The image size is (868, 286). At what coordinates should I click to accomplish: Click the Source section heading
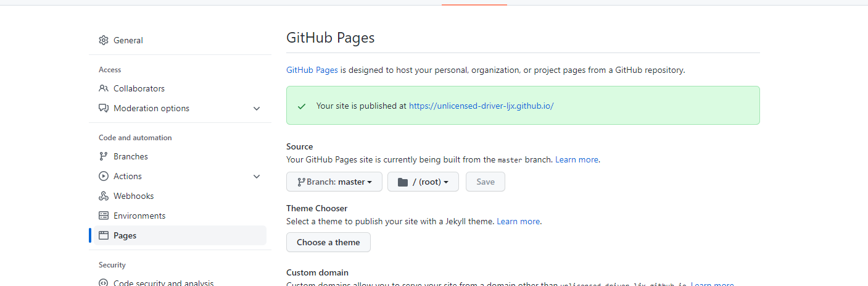[x=300, y=146]
